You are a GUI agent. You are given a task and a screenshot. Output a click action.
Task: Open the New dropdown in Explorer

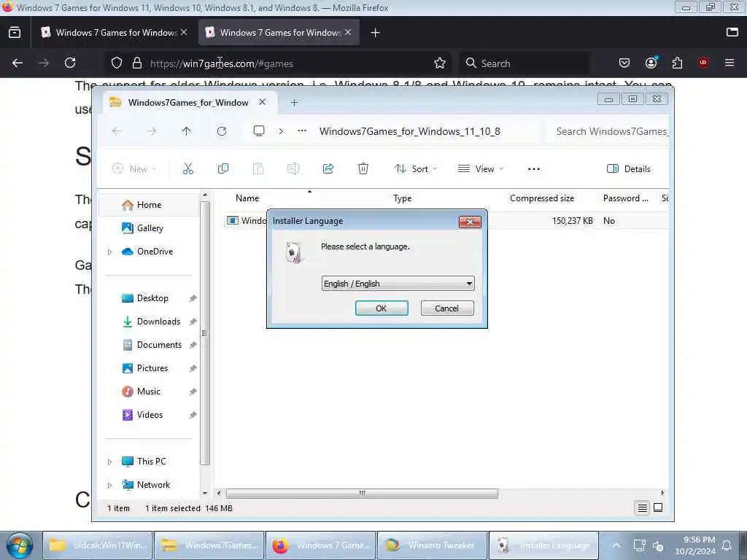coord(134,168)
